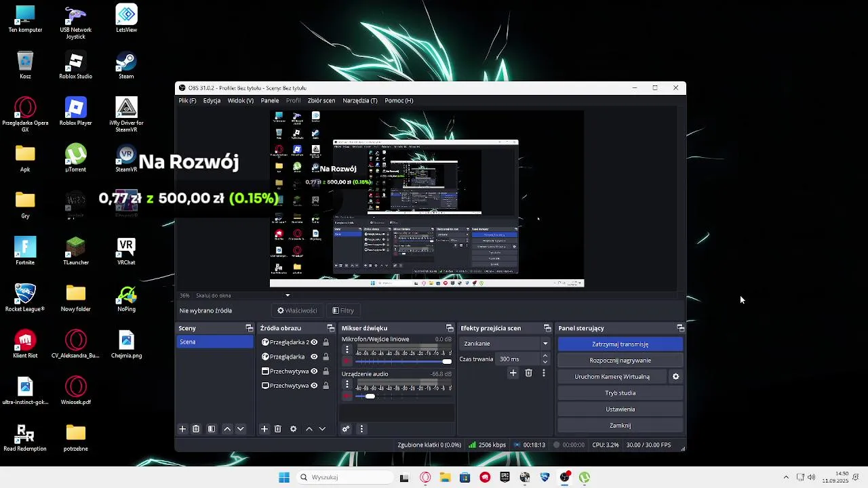
Task: Open transition properties three-dot menu
Action: click(544, 373)
